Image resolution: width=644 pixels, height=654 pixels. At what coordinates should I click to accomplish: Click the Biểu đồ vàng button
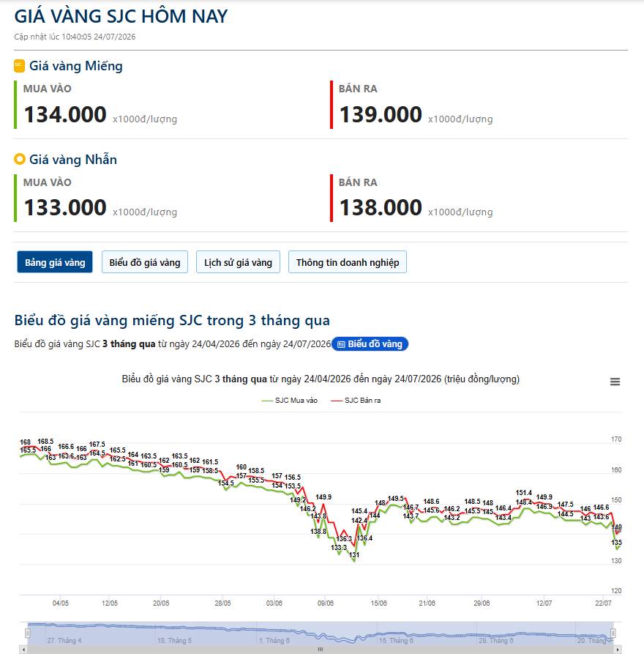(370, 344)
